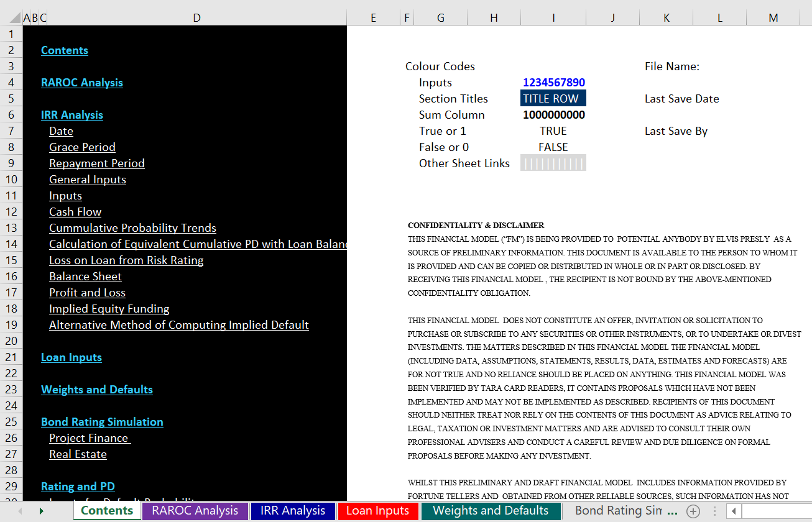Image resolution: width=812 pixels, height=522 pixels.
Task: Click the next sheet navigation arrow
Action: coord(42,511)
